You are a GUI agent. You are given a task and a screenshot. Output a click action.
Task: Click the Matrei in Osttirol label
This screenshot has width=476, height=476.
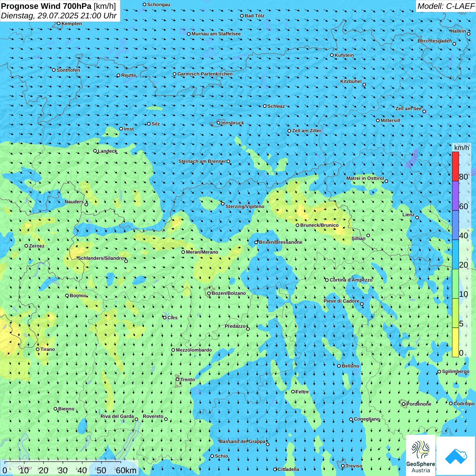[365, 178]
